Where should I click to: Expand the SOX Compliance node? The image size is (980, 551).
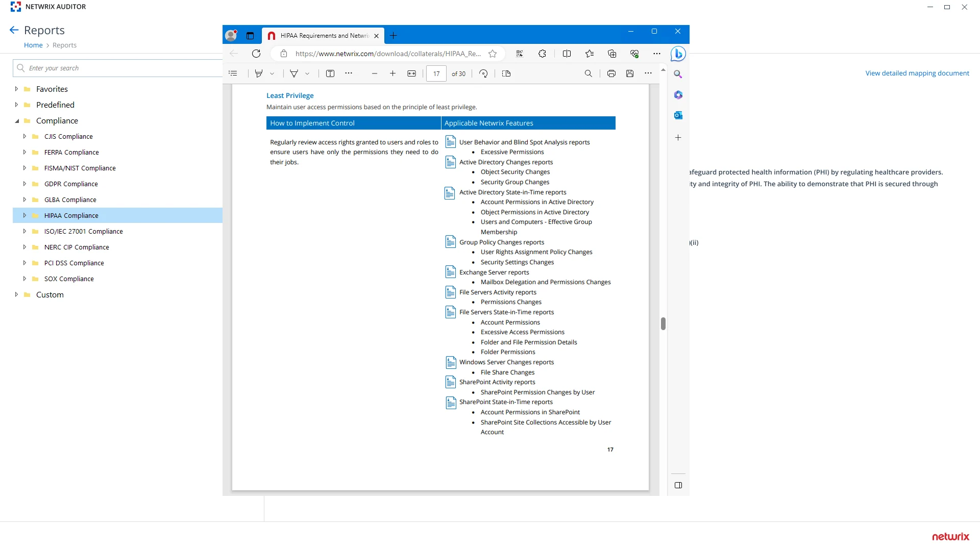coord(24,279)
